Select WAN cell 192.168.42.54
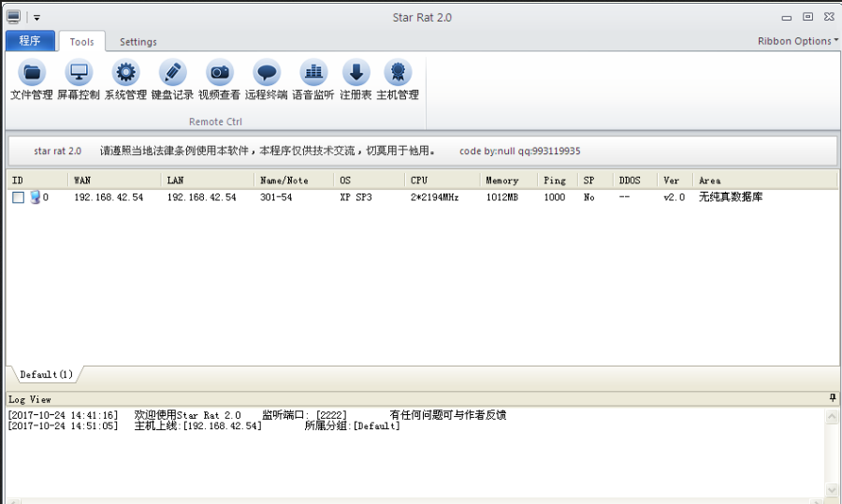Viewport: 842px width, 504px height. tap(109, 197)
